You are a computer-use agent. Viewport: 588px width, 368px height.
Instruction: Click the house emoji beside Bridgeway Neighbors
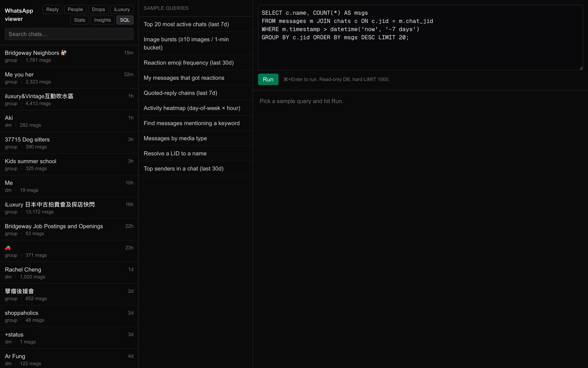[x=64, y=53]
